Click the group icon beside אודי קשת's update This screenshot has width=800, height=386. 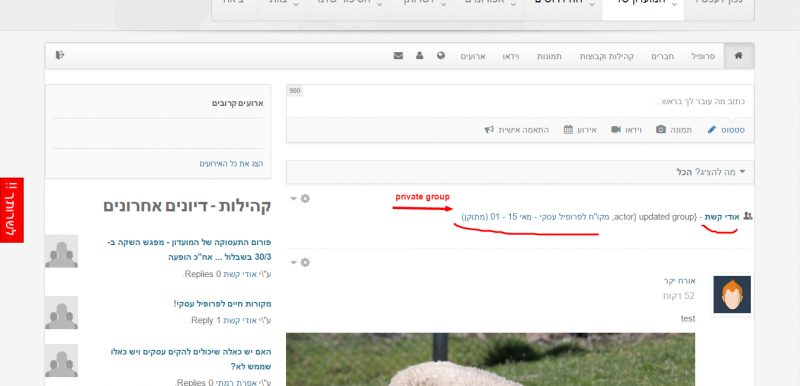coord(748,216)
